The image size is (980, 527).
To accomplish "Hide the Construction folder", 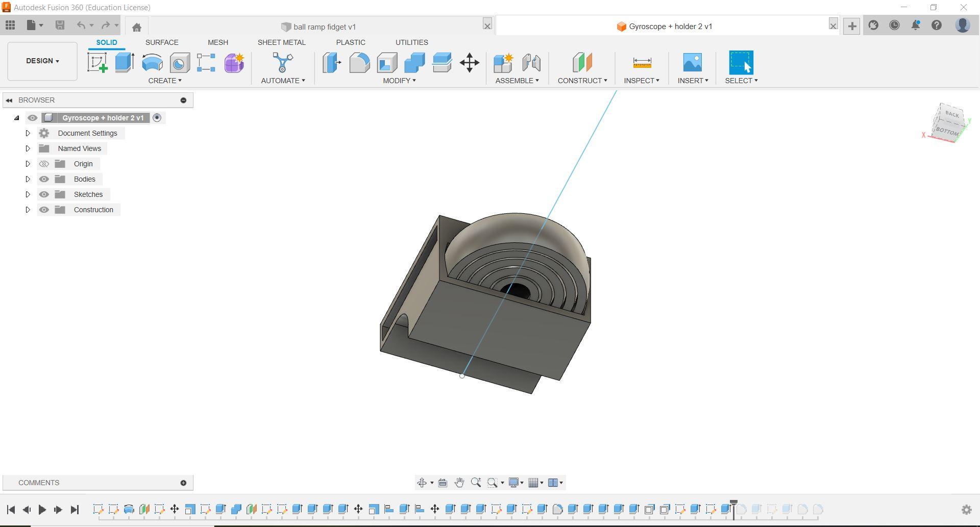I will pyautogui.click(x=44, y=210).
